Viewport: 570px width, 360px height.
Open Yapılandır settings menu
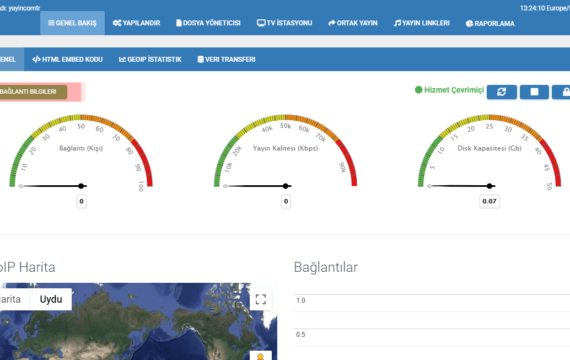tap(137, 23)
